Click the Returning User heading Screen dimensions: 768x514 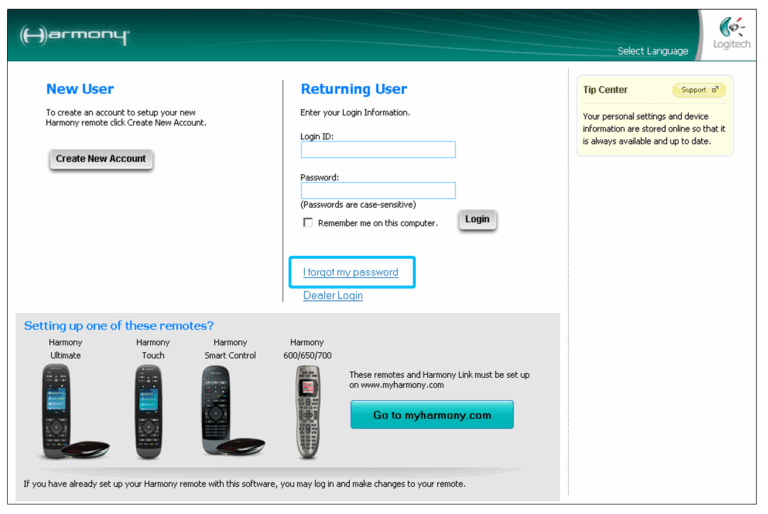[354, 89]
